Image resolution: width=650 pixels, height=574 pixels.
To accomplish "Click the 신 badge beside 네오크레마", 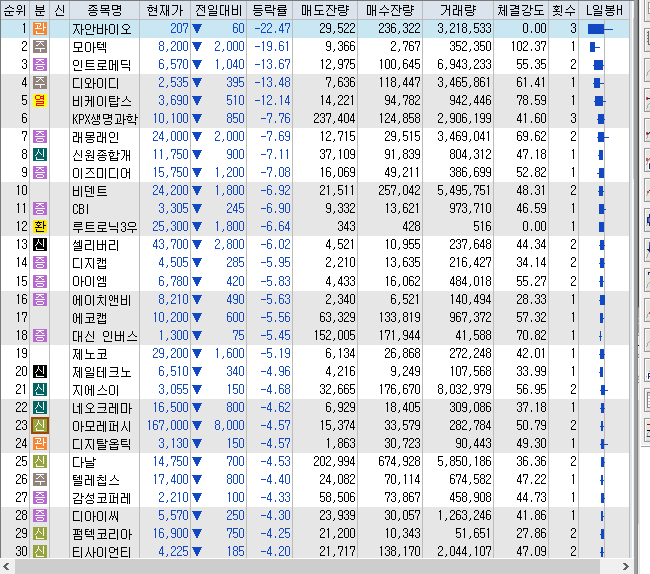I will 40,407.
